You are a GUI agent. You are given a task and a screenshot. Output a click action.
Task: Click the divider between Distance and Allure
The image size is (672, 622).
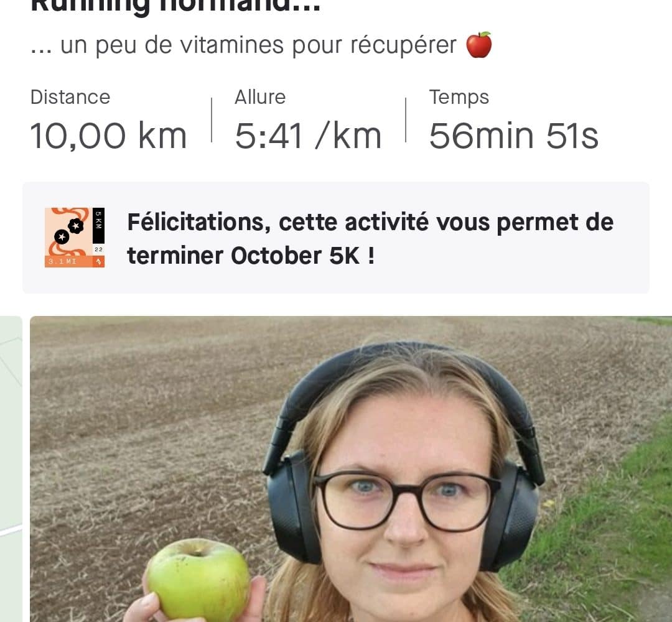[x=212, y=120]
